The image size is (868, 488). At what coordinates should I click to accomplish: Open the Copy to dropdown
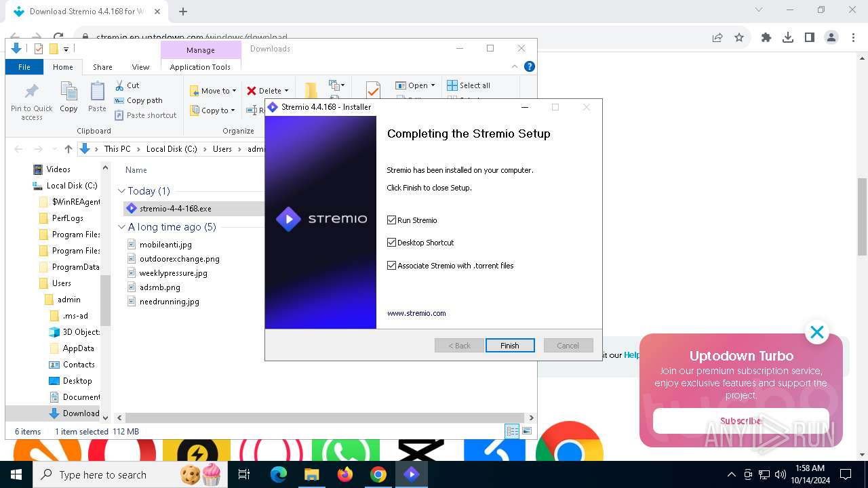[212, 110]
